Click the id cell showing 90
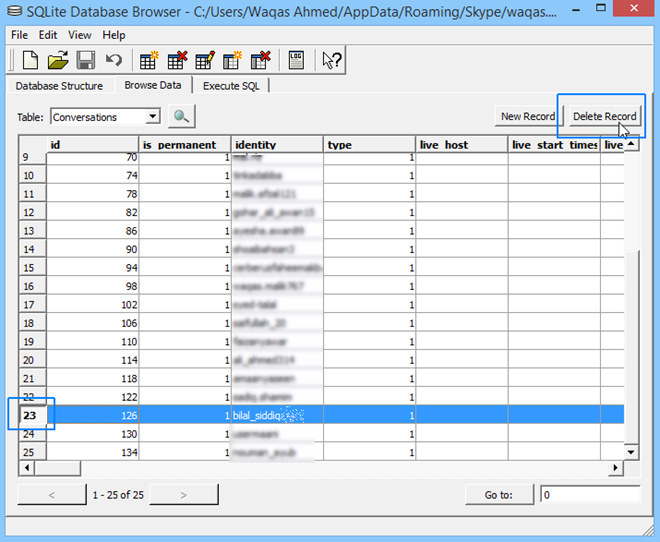The height and width of the screenshot is (542, 660). click(93, 249)
